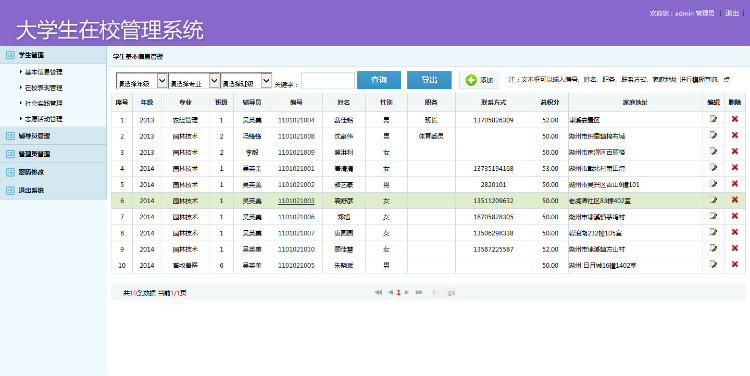
Task: Open the 密码修改 sidebar item
Action: coord(53,172)
